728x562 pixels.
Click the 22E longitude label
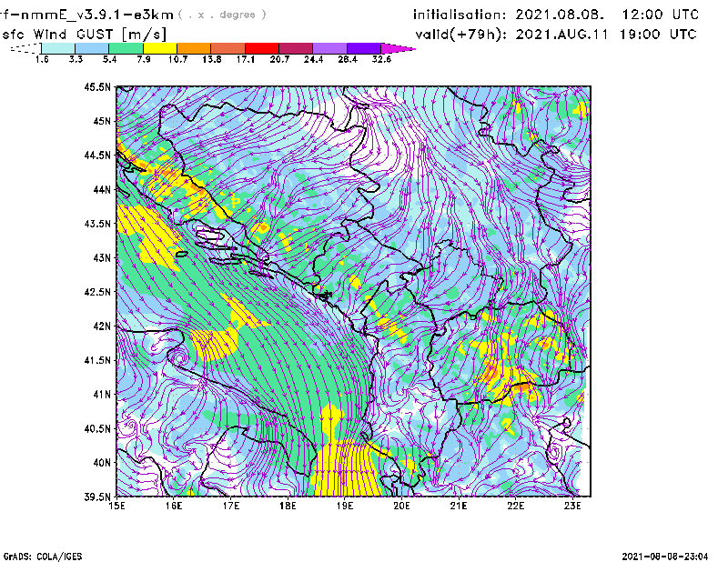[516, 506]
